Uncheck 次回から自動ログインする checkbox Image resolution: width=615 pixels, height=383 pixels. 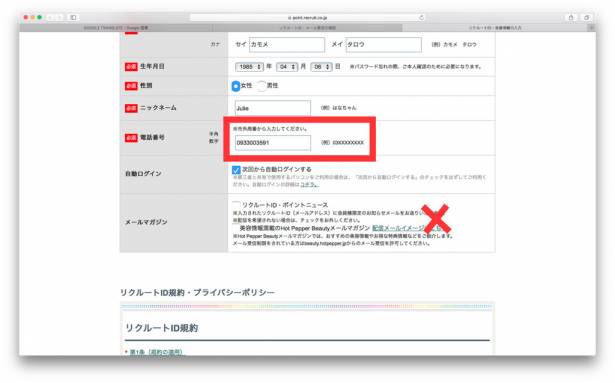coord(236,170)
